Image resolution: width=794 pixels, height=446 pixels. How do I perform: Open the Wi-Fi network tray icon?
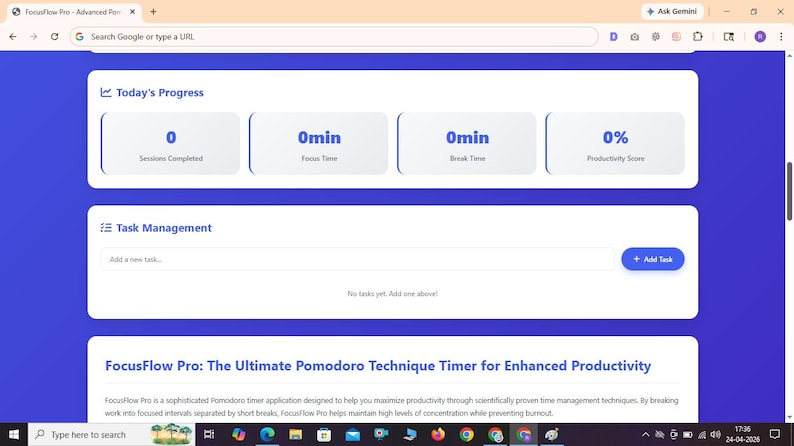point(701,434)
